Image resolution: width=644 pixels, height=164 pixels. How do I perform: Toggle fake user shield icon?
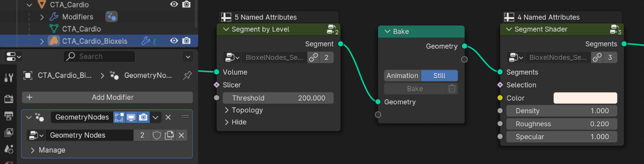(157, 135)
